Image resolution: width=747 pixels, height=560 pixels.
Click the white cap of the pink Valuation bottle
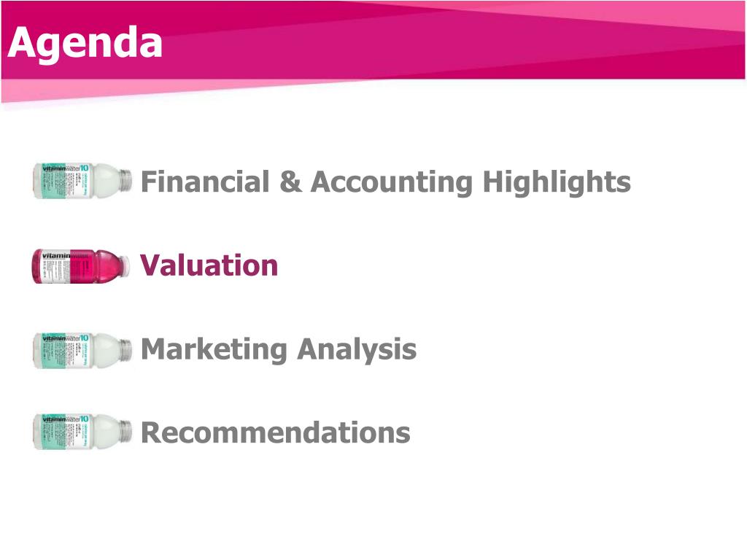(125, 266)
